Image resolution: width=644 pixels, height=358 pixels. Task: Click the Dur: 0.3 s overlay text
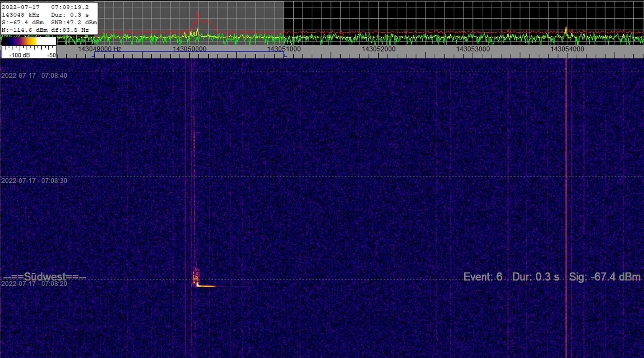click(536, 277)
